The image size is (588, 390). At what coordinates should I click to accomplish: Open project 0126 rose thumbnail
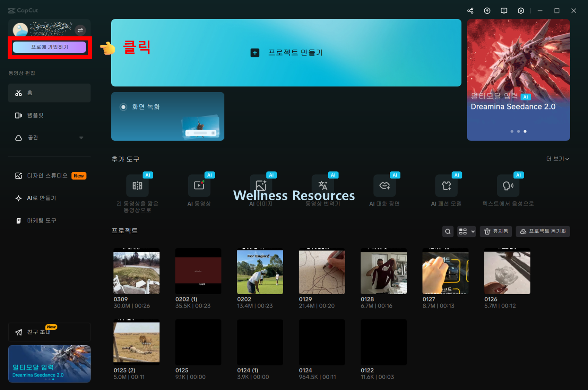tap(507, 271)
